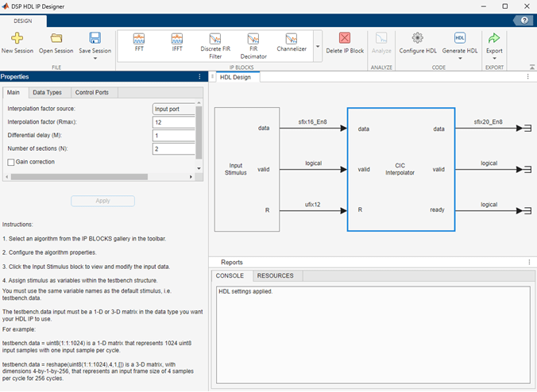The height and width of the screenshot is (392, 537).
Task: Click the Delete IP Block icon
Action: tap(346, 38)
